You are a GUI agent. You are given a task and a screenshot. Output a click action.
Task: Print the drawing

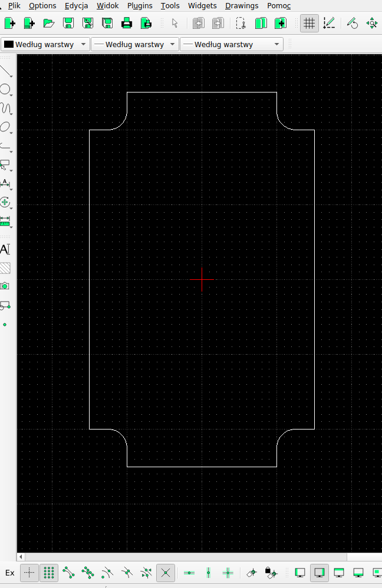pyautogui.click(x=127, y=23)
